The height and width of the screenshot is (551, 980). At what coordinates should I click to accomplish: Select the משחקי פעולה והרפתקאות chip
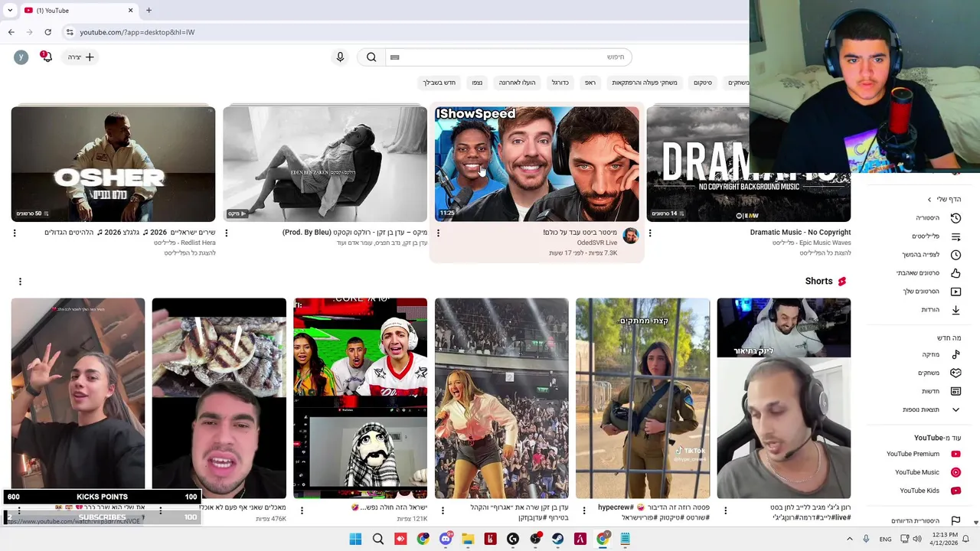[645, 82]
